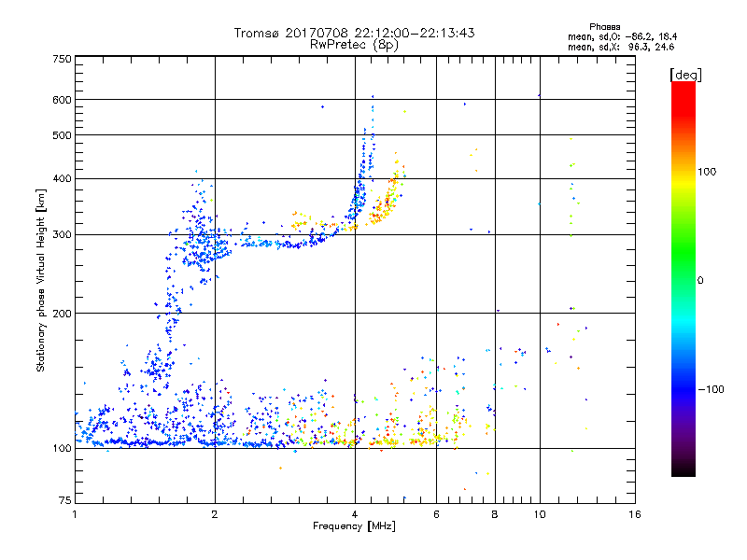This screenshot has height=560, width=747.
Task: Click the x-axis tick label "10"
Action: click(540, 514)
